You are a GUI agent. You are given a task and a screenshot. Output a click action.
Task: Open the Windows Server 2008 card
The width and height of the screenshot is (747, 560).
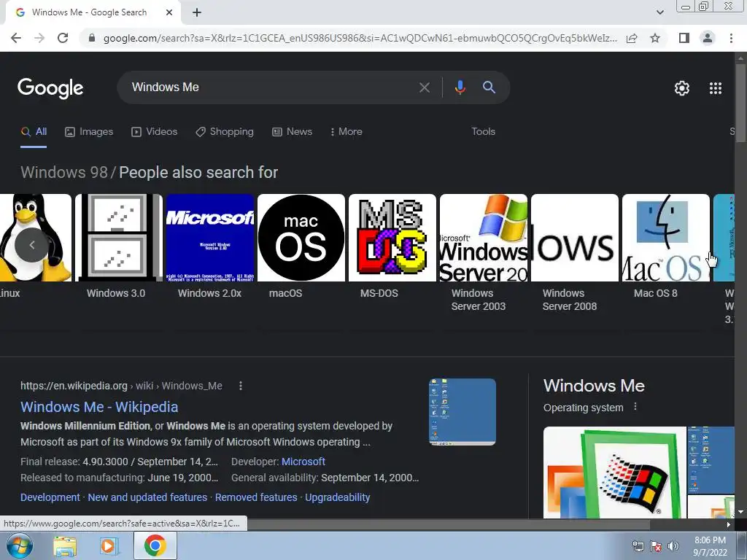(x=575, y=253)
